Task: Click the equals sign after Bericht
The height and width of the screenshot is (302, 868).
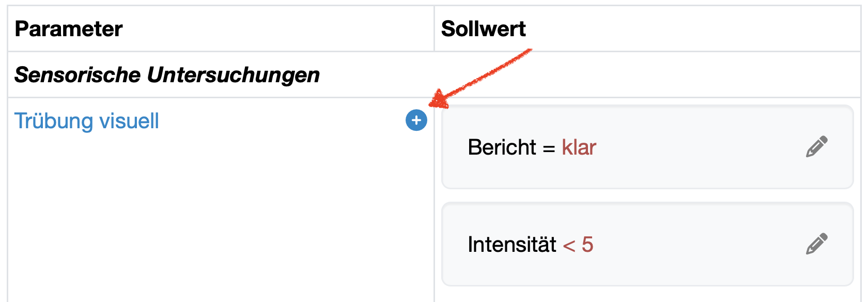Action: click(549, 148)
